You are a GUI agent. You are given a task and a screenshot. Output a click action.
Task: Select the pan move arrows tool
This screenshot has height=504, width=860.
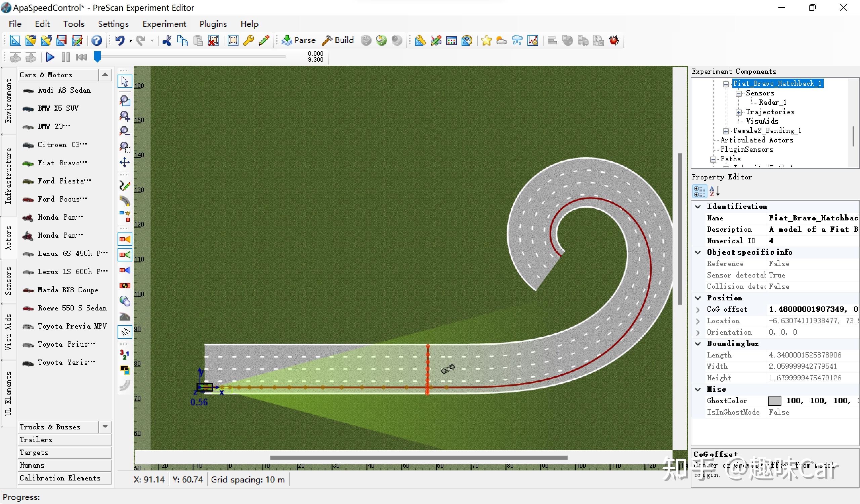click(125, 162)
